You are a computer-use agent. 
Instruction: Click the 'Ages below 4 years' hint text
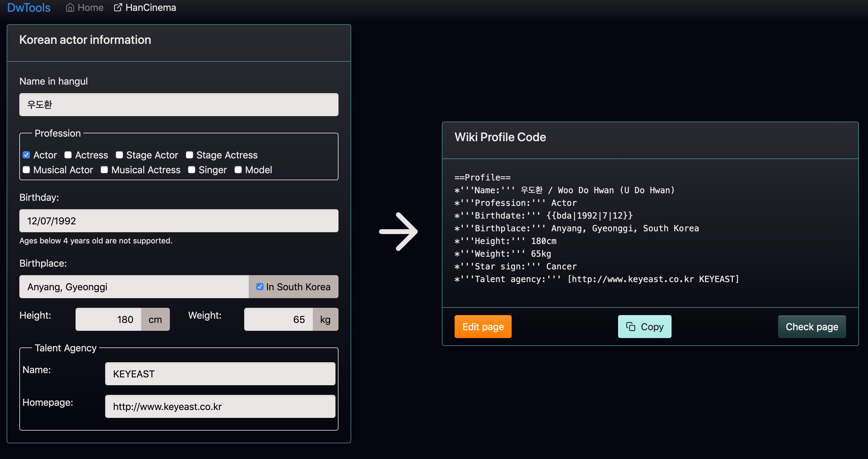coord(96,241)
